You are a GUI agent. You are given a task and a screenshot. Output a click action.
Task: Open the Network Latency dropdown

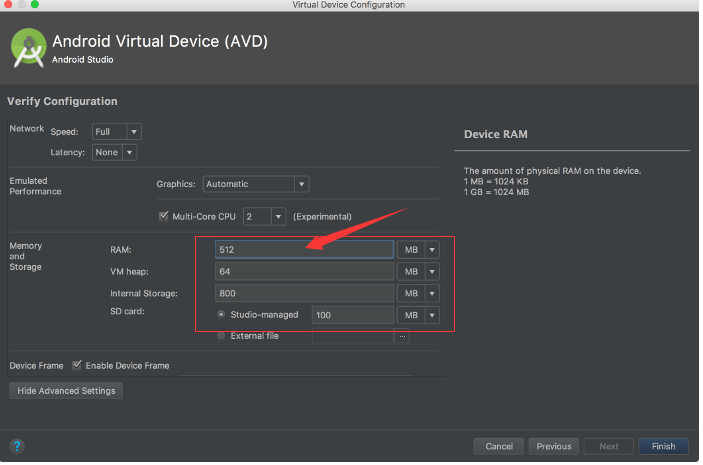coord(114,152)
